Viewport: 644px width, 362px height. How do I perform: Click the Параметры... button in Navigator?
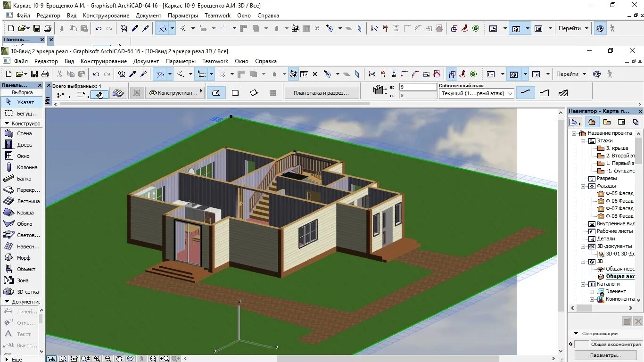605,355
